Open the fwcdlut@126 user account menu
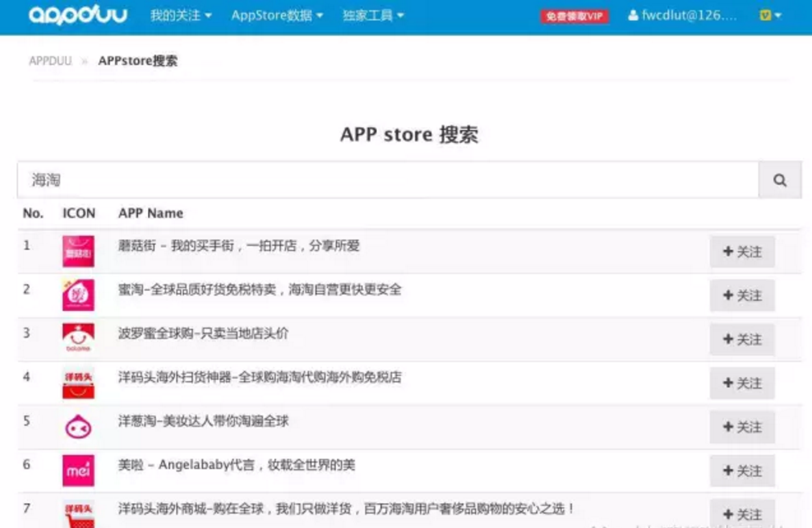The width and height of the screenshot is (812, 528). pos(682,15)
